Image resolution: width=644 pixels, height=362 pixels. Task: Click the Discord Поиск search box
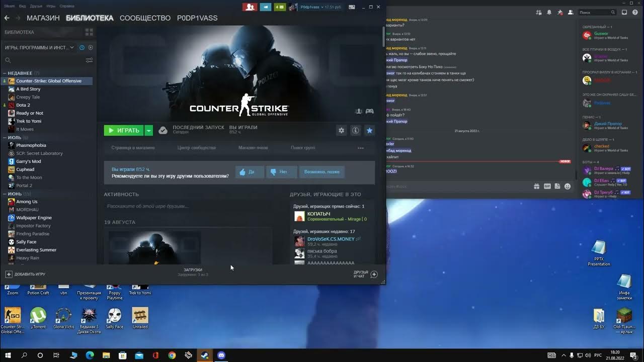[x=597, y=12]
